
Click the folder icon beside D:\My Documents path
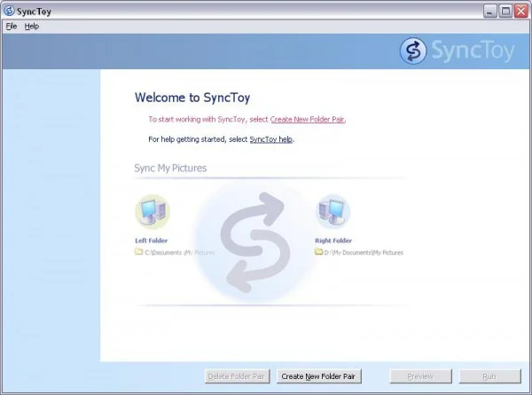click(x=318, y=252)
